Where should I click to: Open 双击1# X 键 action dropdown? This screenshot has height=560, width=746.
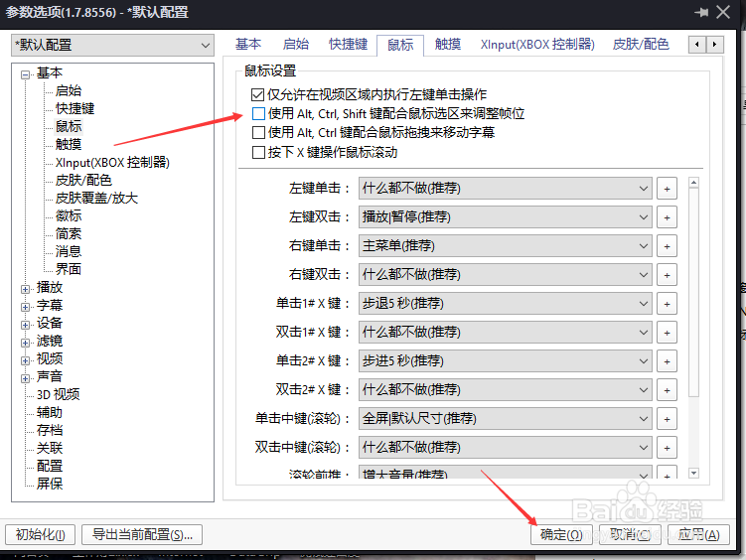pyautogui.click(x=506, y=333)
